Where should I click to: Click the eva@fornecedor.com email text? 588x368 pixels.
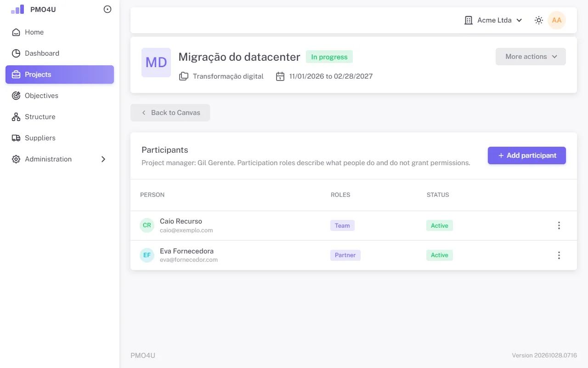[189, 260]
